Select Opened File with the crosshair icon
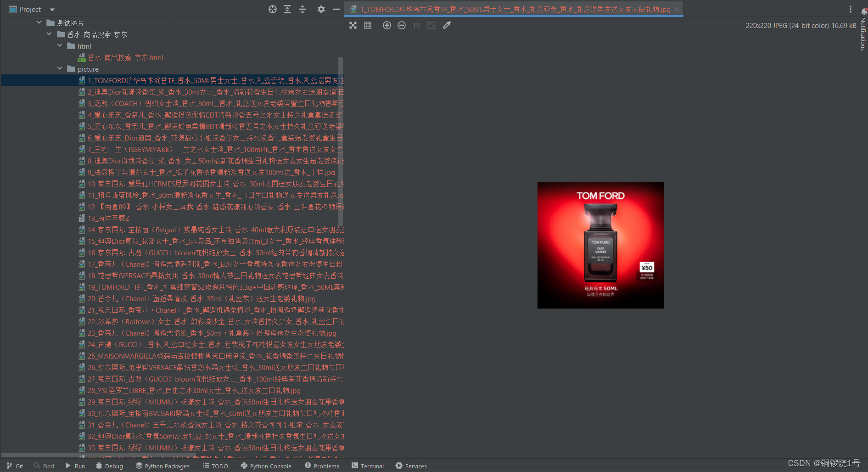 pos(272,9)
